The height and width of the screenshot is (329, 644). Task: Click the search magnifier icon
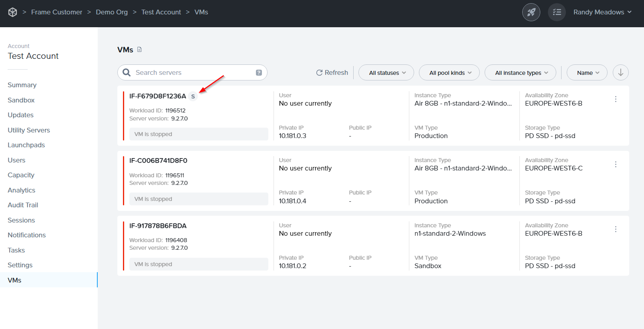[127, 72]
